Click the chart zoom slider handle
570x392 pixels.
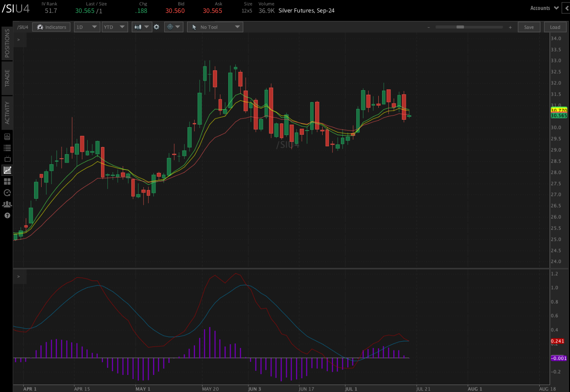tap(460, 27)
